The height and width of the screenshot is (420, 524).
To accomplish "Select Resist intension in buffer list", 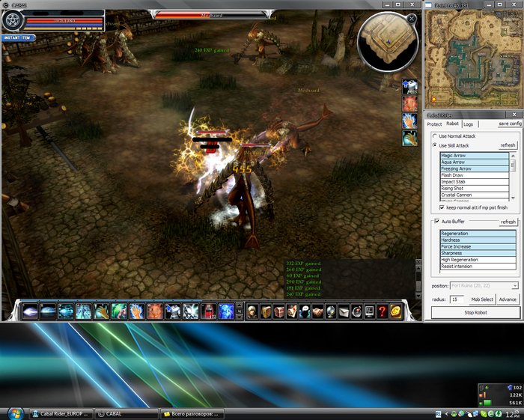I will (478, 267).
